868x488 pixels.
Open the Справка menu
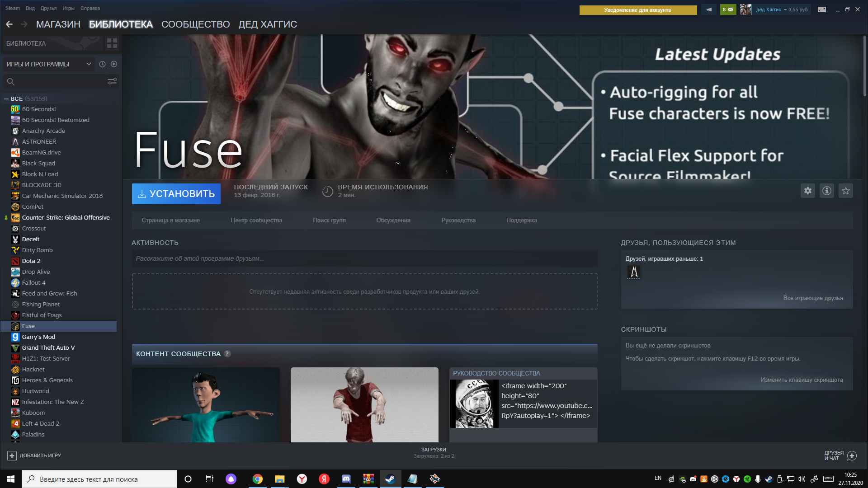coord(90,8)
